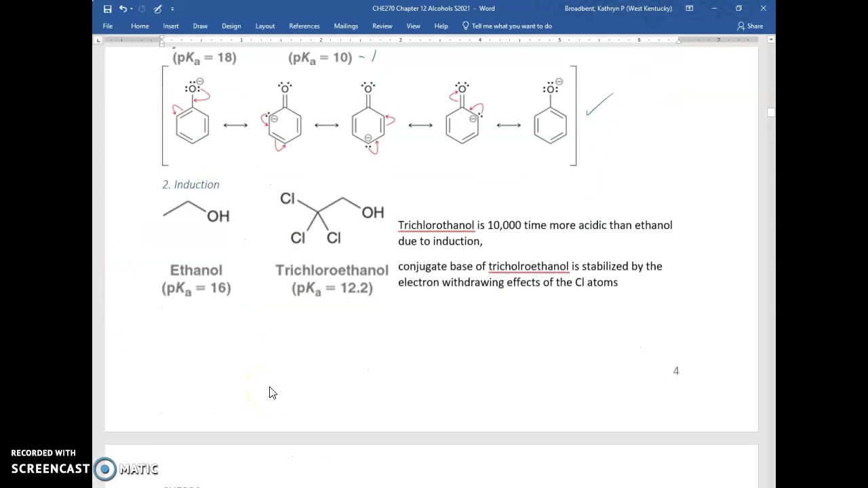Open the References tab
The width and height of the screenshot is (868, 488).
(304, 26)
